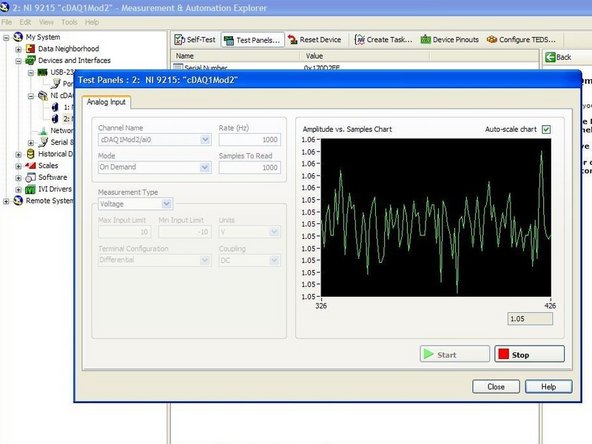Open the Edit menu

coord(25,22)
